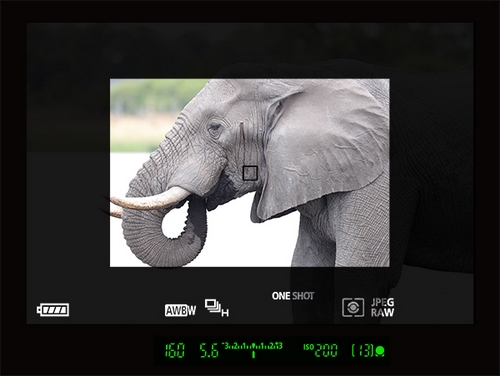Toggle the RAW image quality label
The width and height of the screenshot is (500, 376).
(383, 312)
